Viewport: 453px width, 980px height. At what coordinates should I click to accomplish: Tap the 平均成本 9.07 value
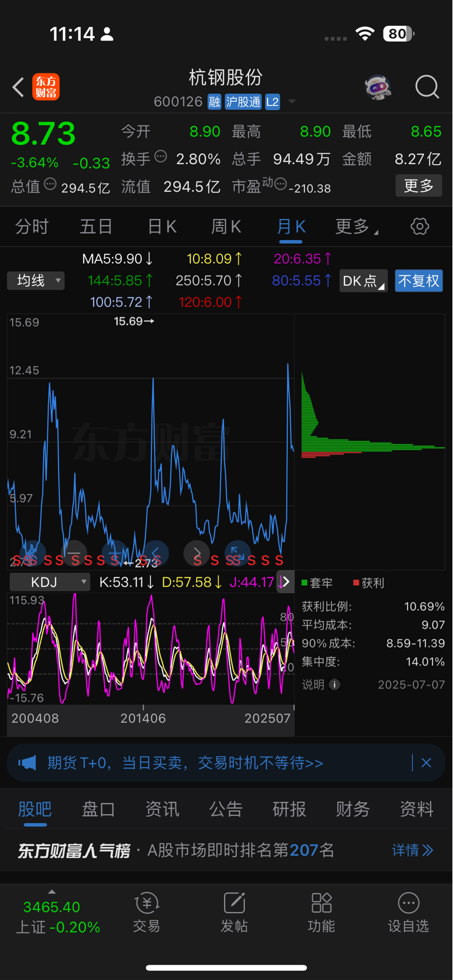click(x=433, y=624)
